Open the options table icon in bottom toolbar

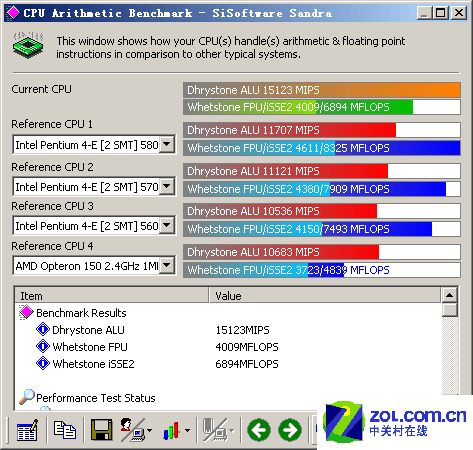click(x=27, y=430)
